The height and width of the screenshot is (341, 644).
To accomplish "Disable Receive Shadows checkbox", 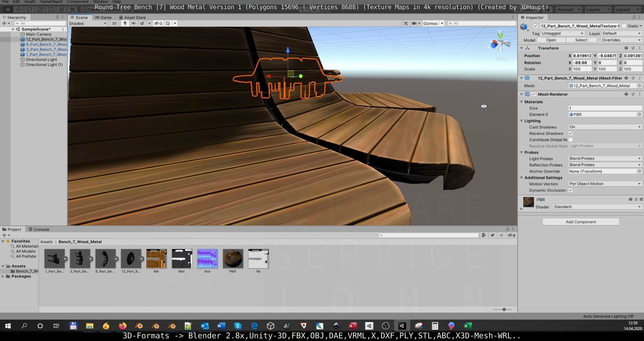I will [571, 133].
